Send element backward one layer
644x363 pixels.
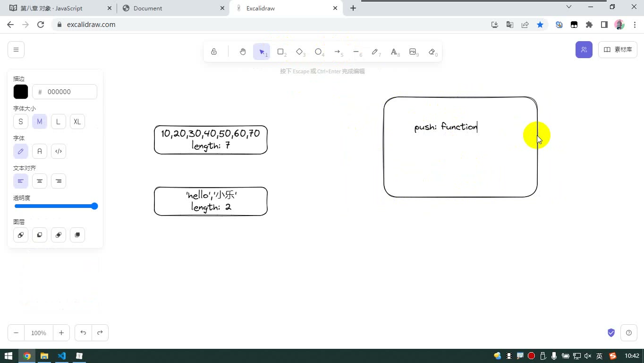tap(40, 235)
